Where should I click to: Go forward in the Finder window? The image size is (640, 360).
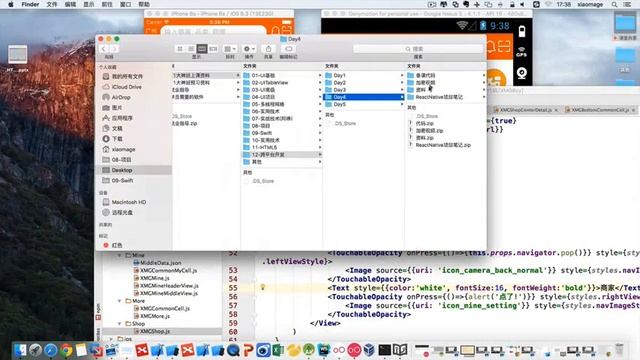pos(114,49)
